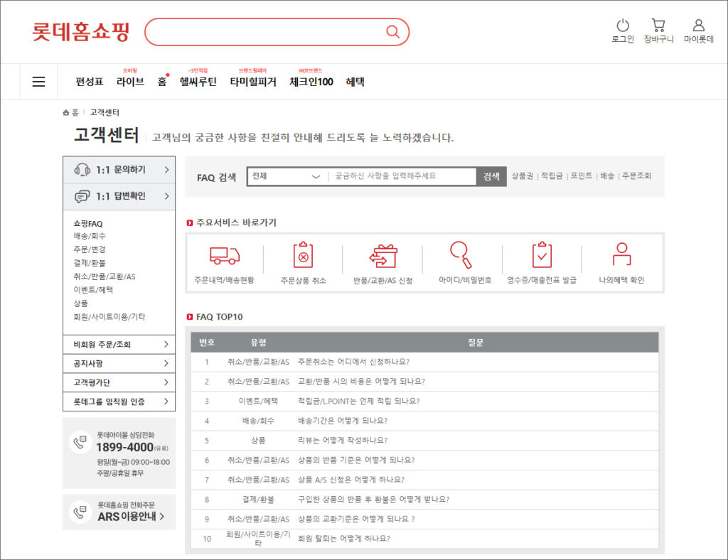Click the 로그인 power icon

(623, 25)
